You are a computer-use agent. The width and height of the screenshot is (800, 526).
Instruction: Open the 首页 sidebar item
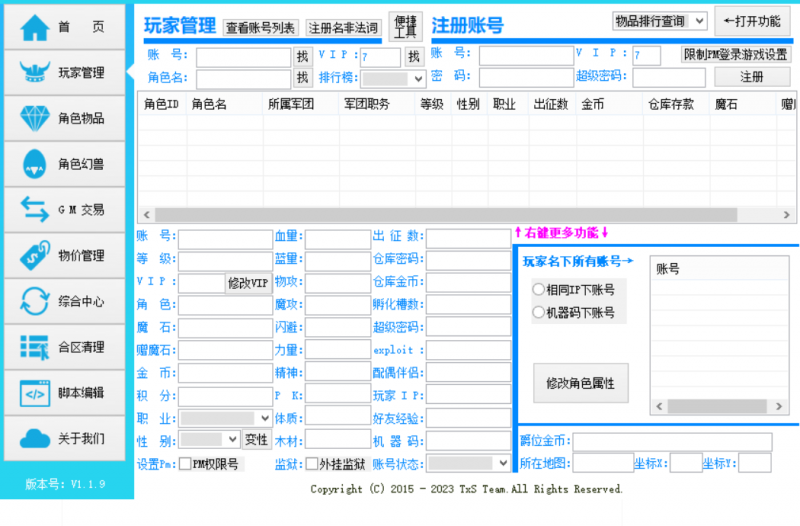point(64,27)
